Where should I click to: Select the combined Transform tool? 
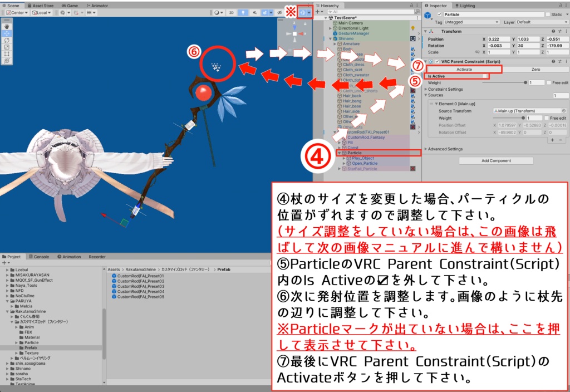(7, 61)
